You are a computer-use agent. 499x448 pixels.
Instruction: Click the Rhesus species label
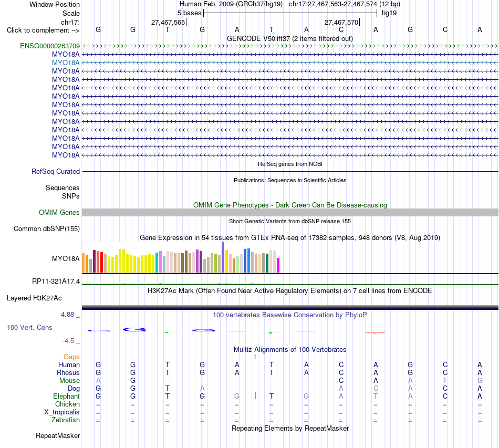click(x=68, y=372)
